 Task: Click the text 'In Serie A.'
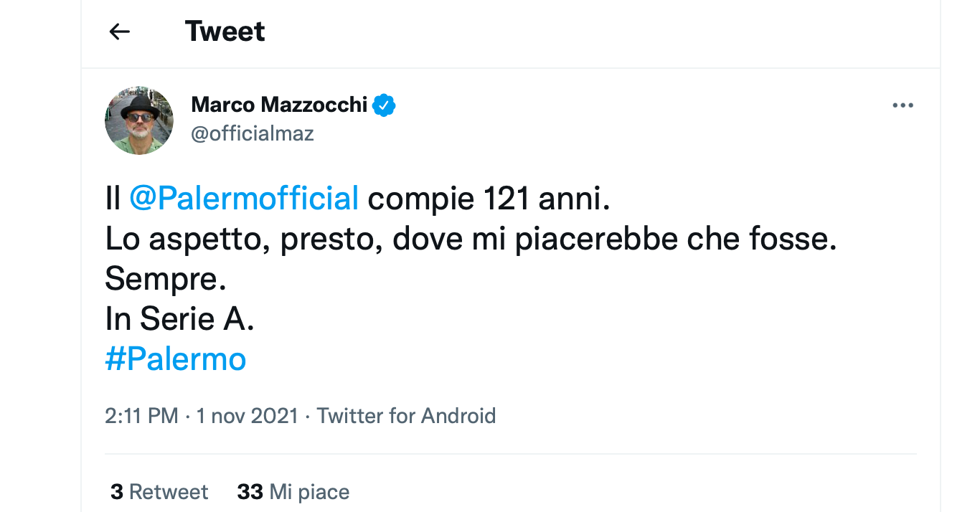coord(179,319)
